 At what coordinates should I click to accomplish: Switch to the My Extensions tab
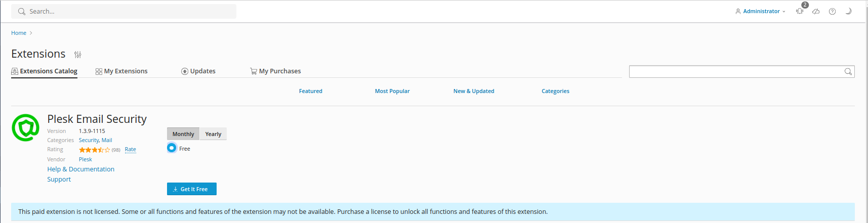click(121, 71)
